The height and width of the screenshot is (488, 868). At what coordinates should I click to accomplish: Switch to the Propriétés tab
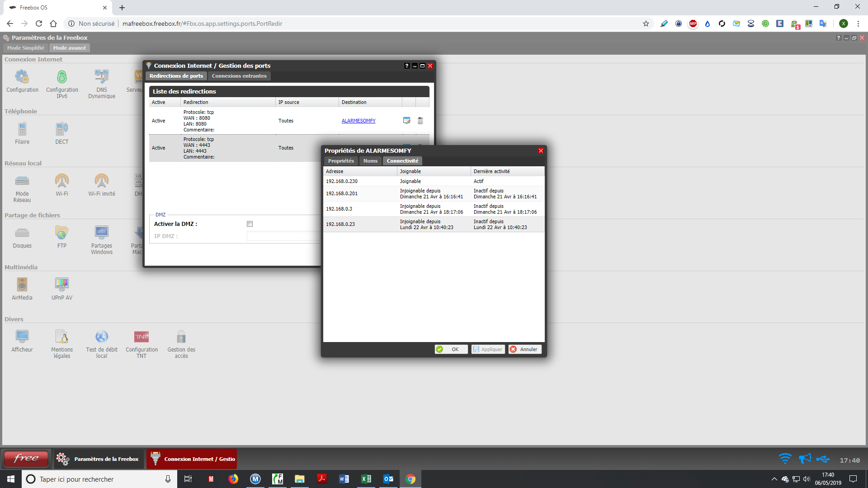[341, 161]
